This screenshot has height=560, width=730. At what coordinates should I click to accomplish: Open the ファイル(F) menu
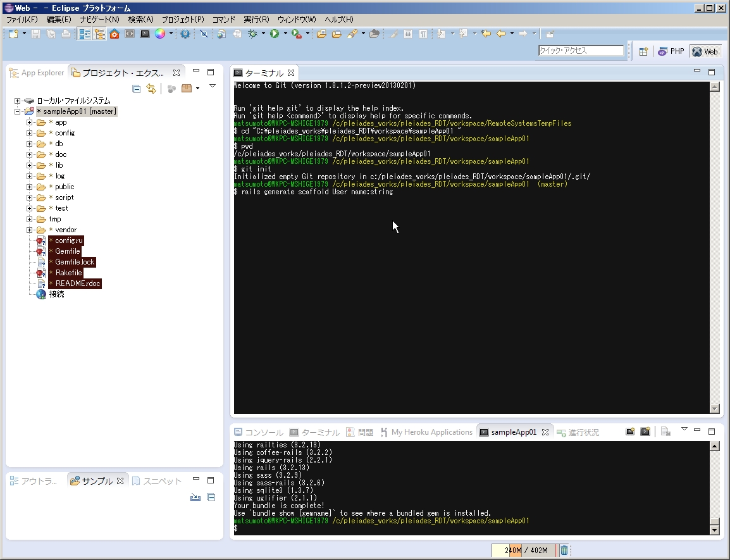point(22,19)
